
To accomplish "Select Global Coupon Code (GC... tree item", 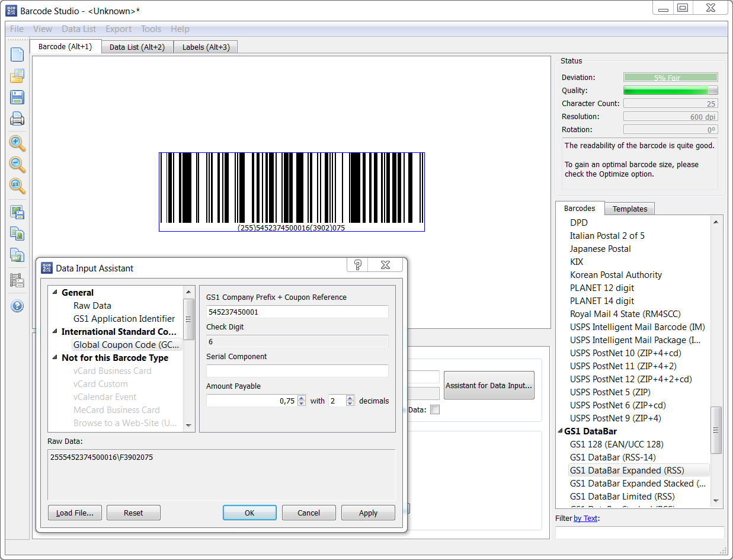I will pos(127,345).
